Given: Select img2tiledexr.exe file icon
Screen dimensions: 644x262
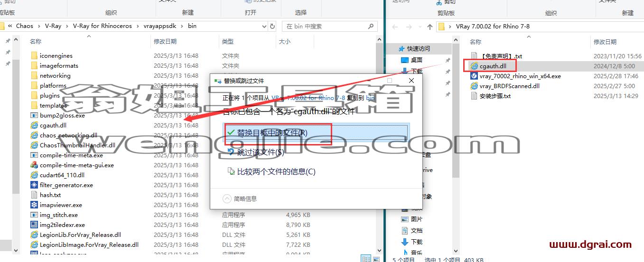Looking at the screenshot, I should point(34,225).
